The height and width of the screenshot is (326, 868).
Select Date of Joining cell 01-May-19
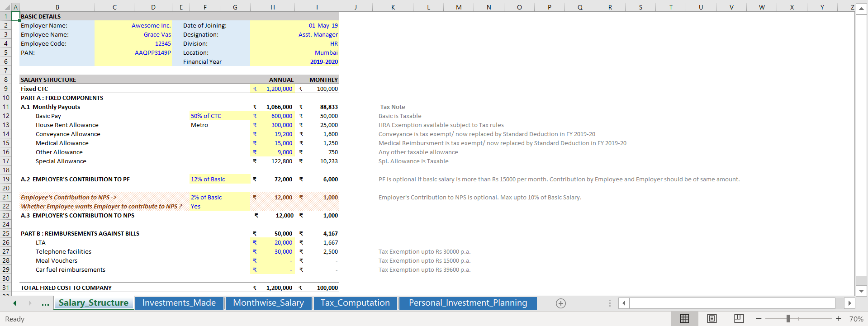(323, 26)
